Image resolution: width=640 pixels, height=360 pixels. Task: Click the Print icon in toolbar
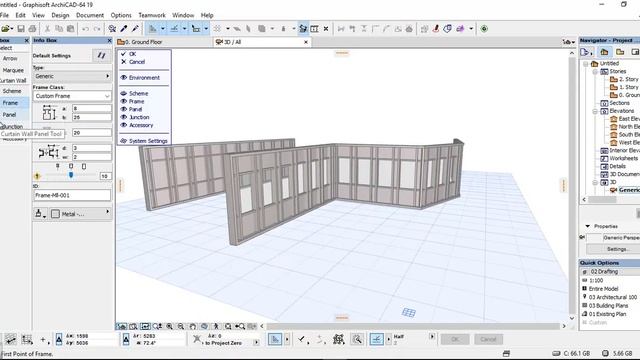tap(32, 29)
